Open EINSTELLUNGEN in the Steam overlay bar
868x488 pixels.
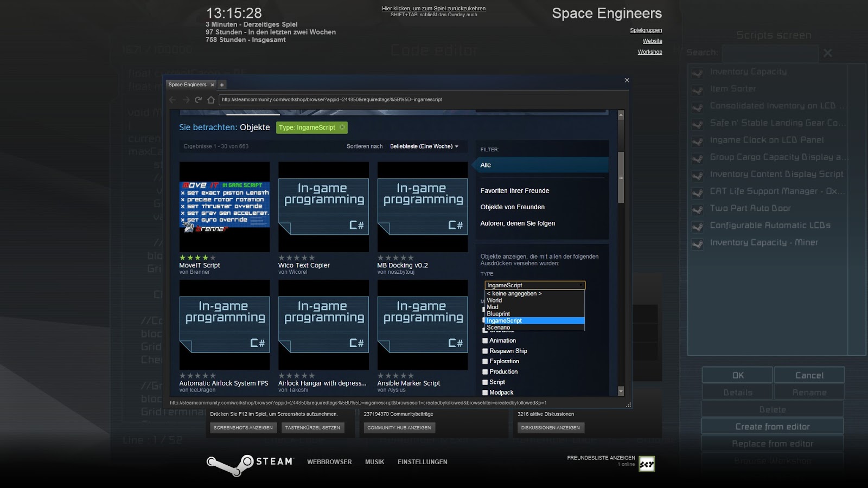tap(423, 462)
